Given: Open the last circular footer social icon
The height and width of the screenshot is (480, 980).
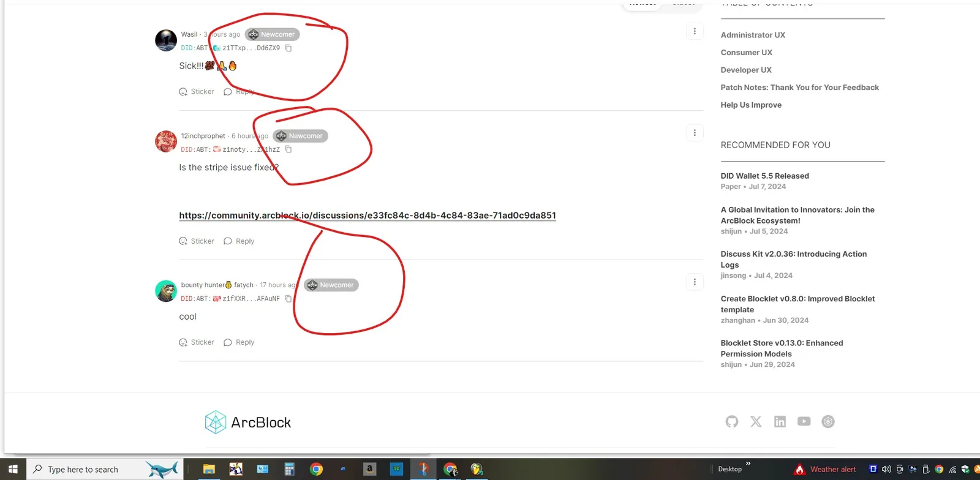Looking at the screenshot, I should [828, 421].
